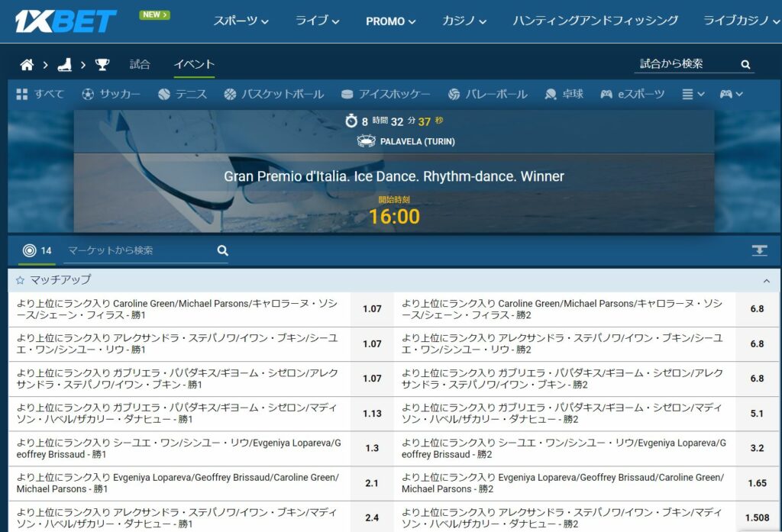Click the search magnifier beside 試合から検索

(x=745, y=65)
